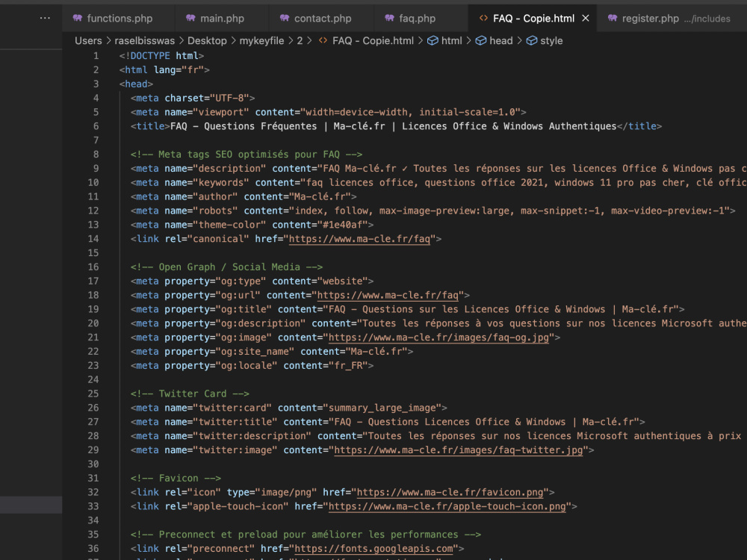The height and width of the screenshot is (560, 747).
Task: Open the folder 2 breadcrumb segment
Action: (300, 41)
